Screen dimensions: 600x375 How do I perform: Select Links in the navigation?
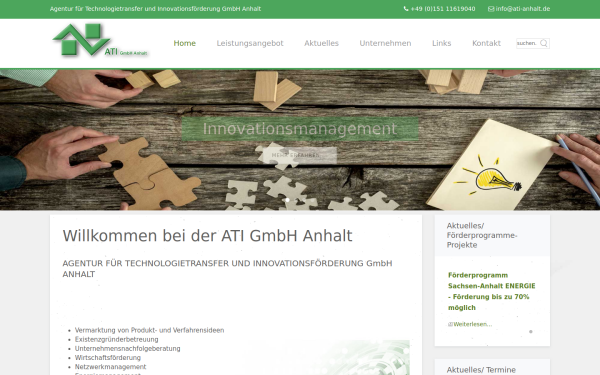pos(442,43)
